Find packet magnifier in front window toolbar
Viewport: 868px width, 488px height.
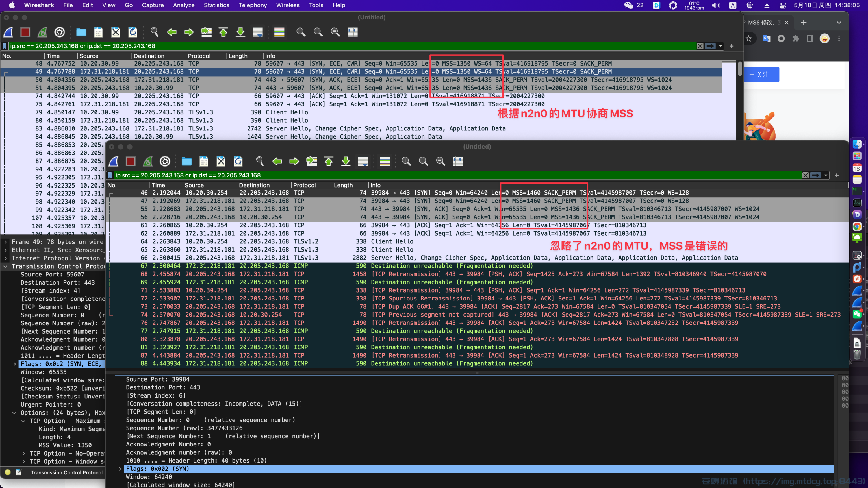(x=260, y=161)
